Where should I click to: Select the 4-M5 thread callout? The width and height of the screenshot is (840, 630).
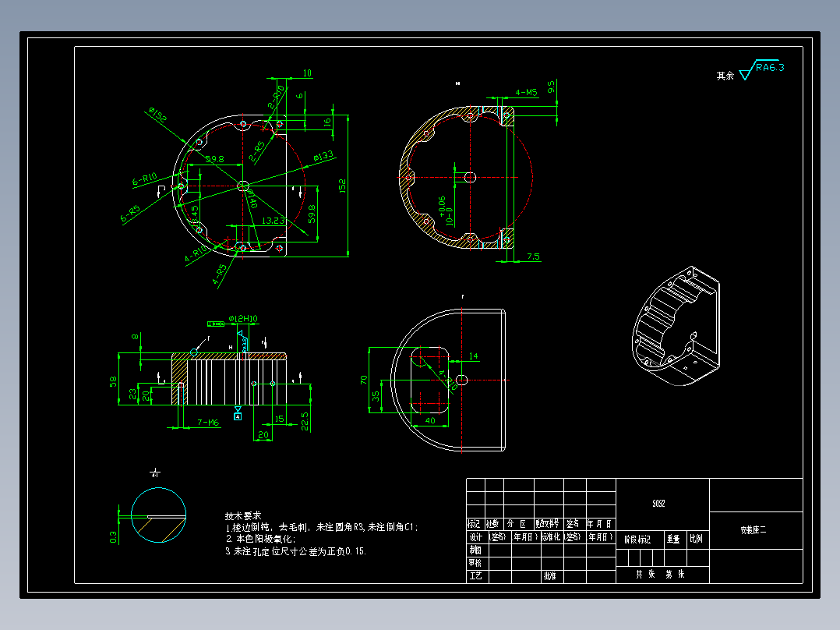526,92
